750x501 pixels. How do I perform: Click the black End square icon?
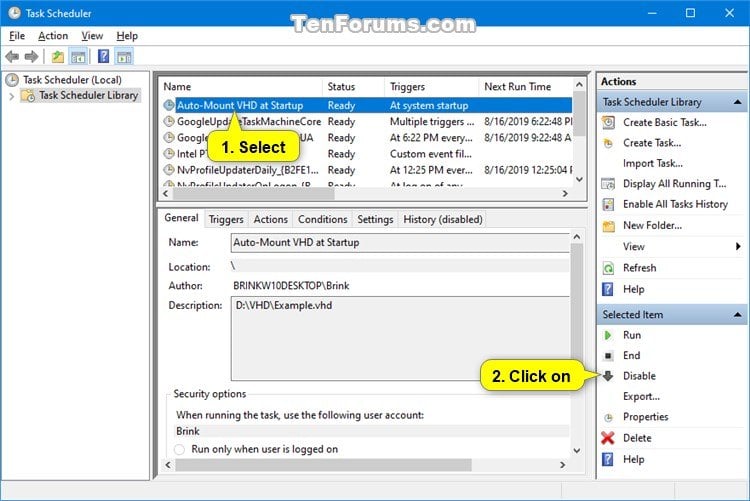(608, 356)
